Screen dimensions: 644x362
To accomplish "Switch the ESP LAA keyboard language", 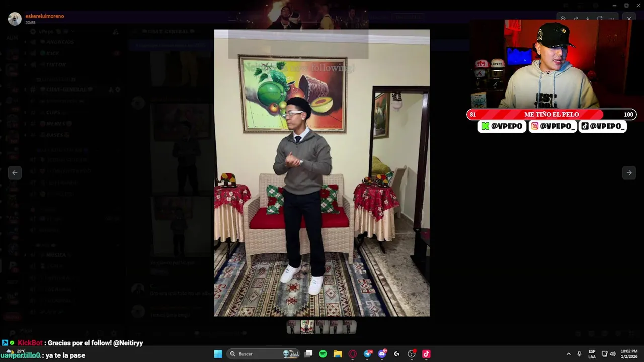I will point(592,354).
